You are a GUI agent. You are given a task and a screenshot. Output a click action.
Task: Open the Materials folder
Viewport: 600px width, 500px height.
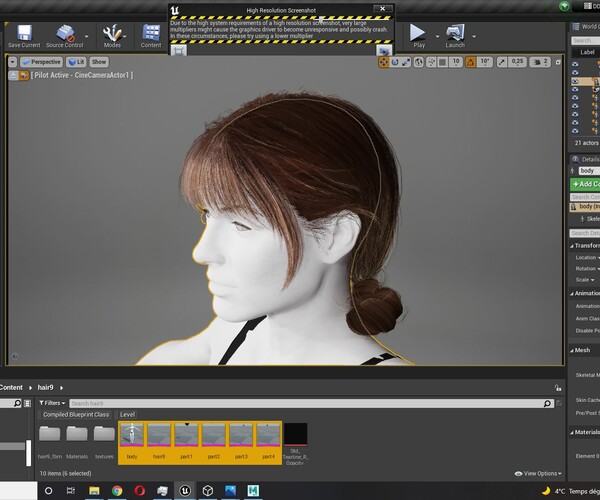[77, 442]
